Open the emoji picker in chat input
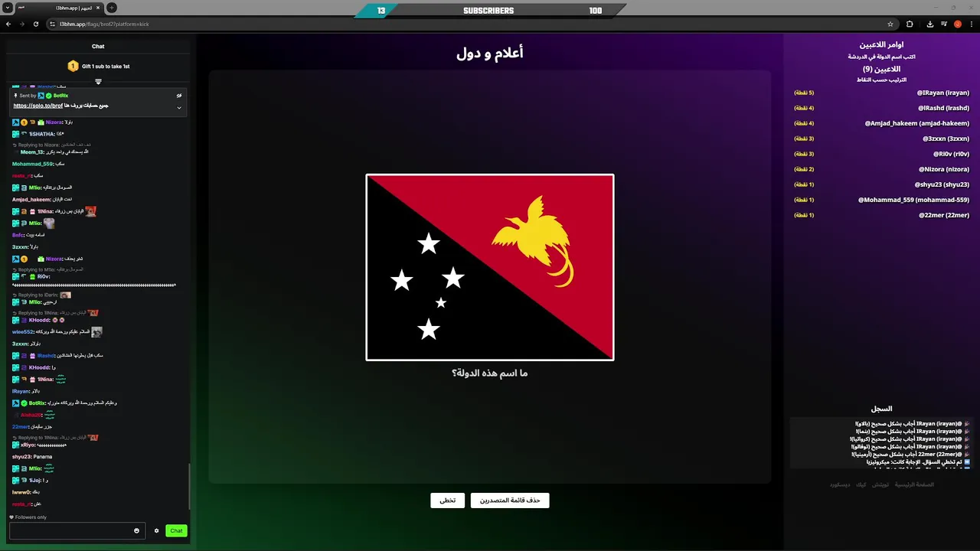The image size is (980, 551). click(x=137, y=531)
